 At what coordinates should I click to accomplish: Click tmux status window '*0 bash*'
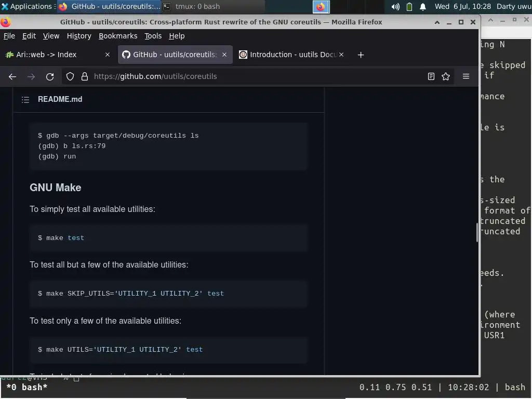point(27,388)
